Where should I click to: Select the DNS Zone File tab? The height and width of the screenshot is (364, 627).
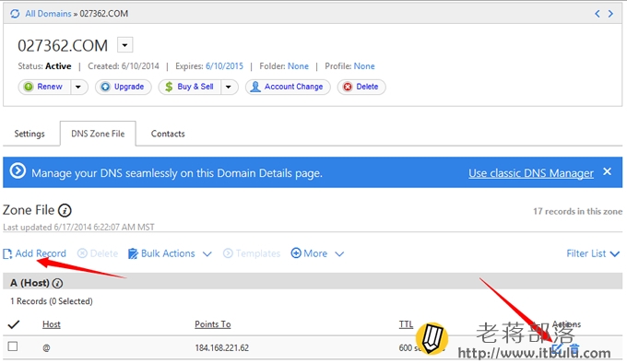click(98, 134)
